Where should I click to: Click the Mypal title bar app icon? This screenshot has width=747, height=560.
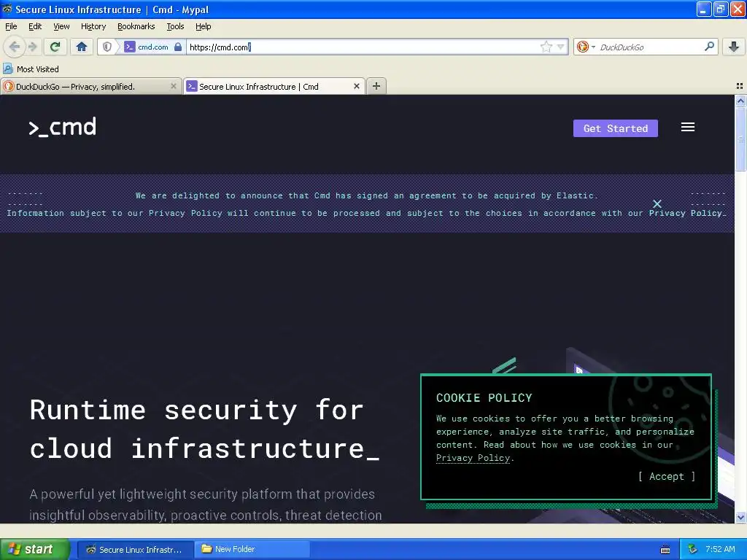[x=7, y=9]
